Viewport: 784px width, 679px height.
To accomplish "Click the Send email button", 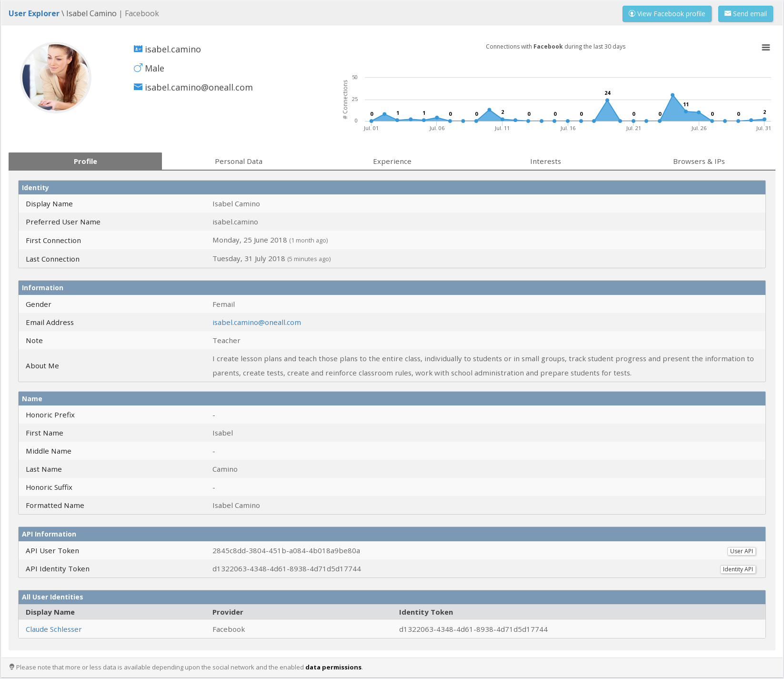I will point(745,14).
